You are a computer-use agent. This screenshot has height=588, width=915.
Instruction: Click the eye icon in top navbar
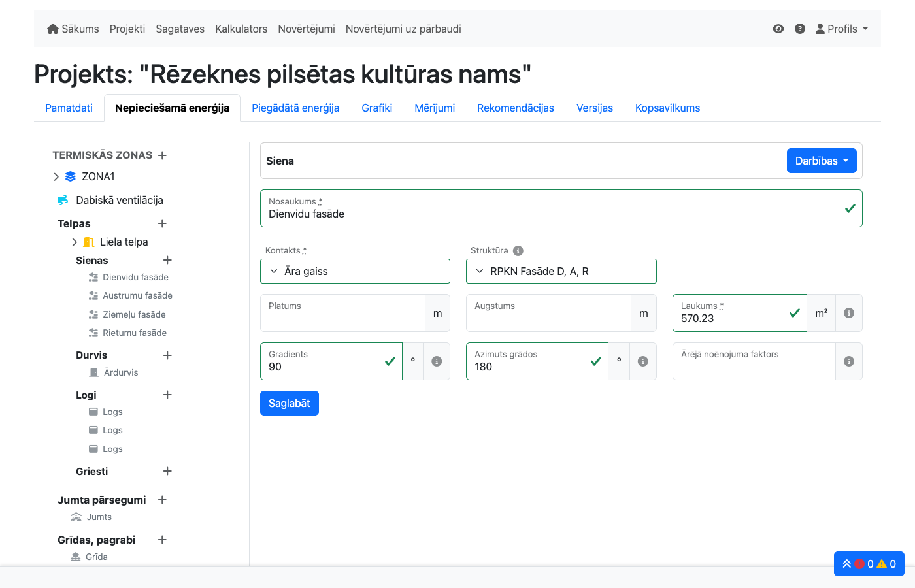point(778,29)
